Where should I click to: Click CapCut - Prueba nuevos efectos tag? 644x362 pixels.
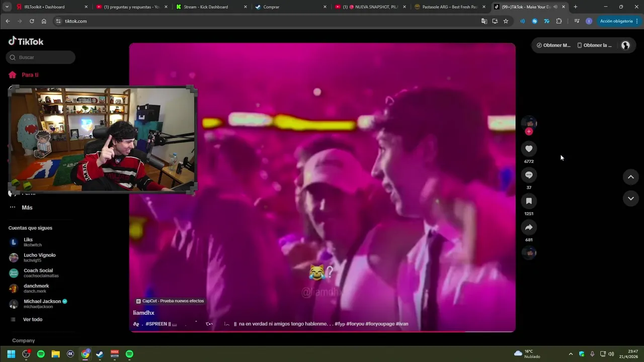pyautogui.click(x=170, y=301)
